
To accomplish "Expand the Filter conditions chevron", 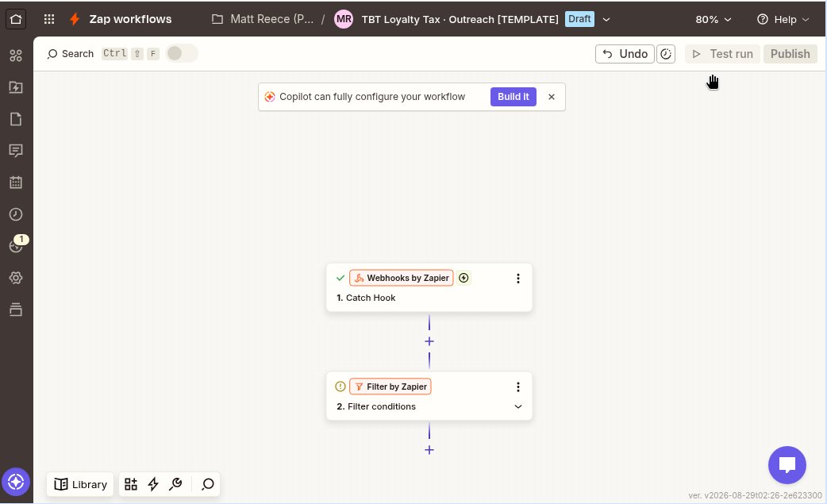I will click(518, 406).
